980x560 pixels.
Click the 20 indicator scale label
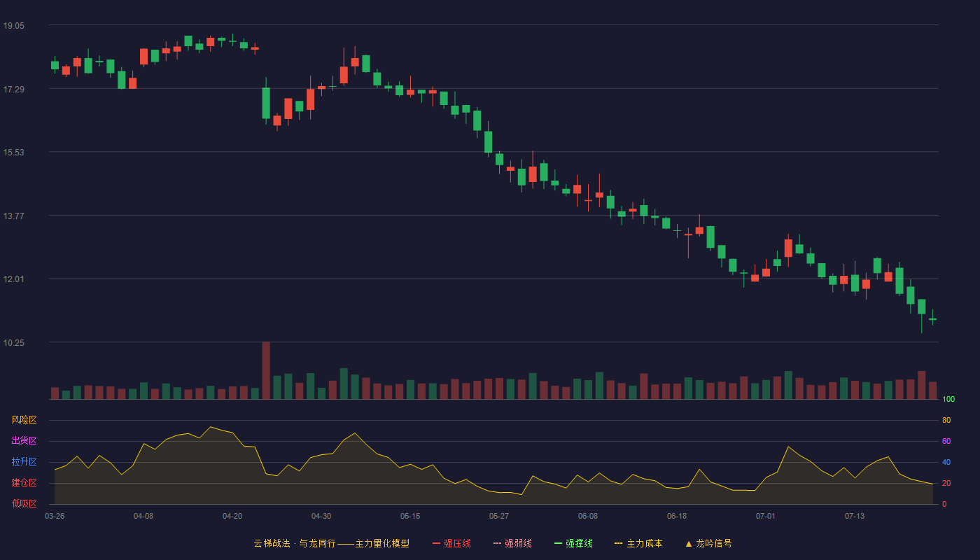pos(946,483)
